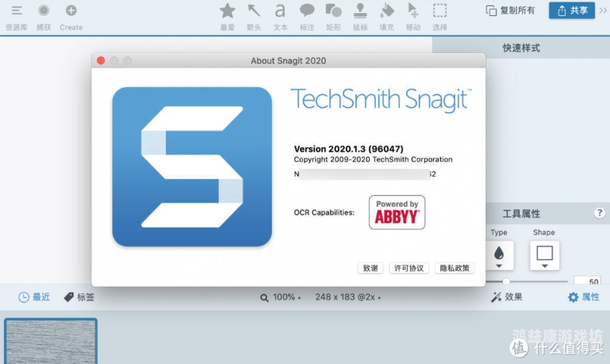Open the Share (共享) button
Image resolution: width=610 pixels, height=364 pixels.
tap(571, 10)
